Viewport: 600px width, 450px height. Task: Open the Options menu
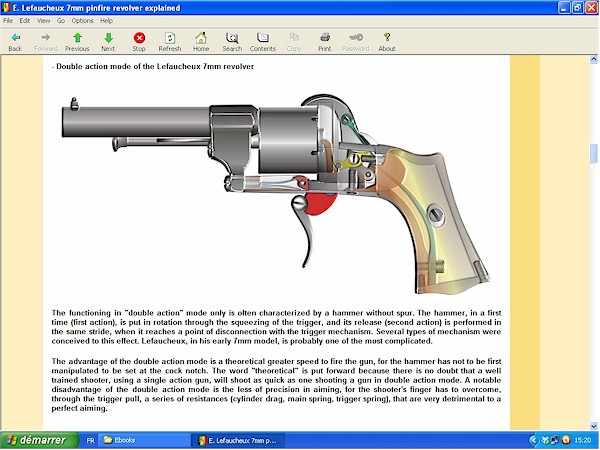(82, 21)
